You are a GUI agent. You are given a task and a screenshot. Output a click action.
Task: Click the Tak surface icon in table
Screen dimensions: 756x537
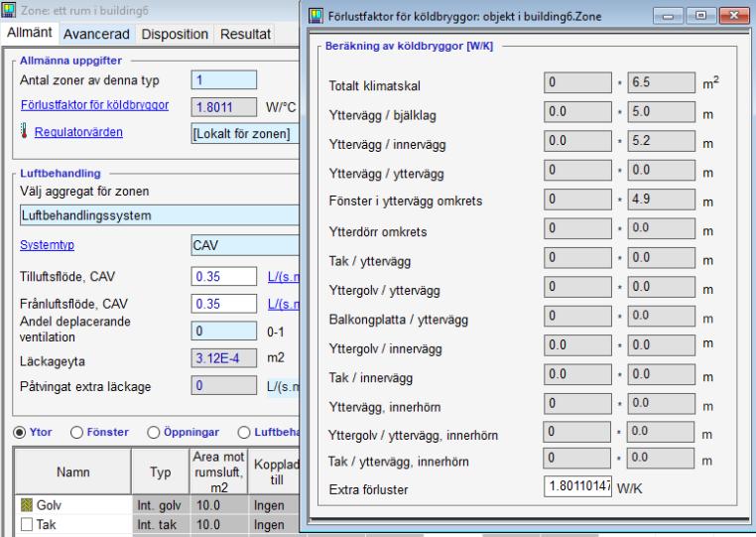pos(27,524)
